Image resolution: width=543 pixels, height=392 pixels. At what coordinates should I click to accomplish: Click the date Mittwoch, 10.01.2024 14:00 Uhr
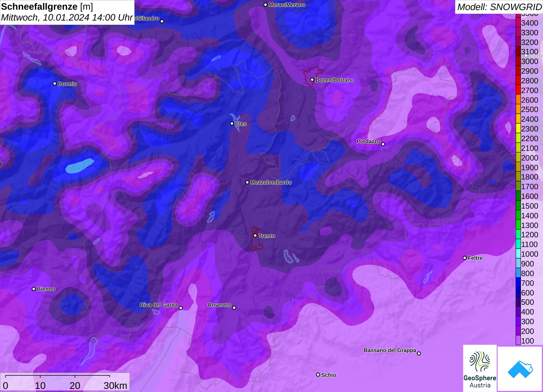click(x=67, y=18)
